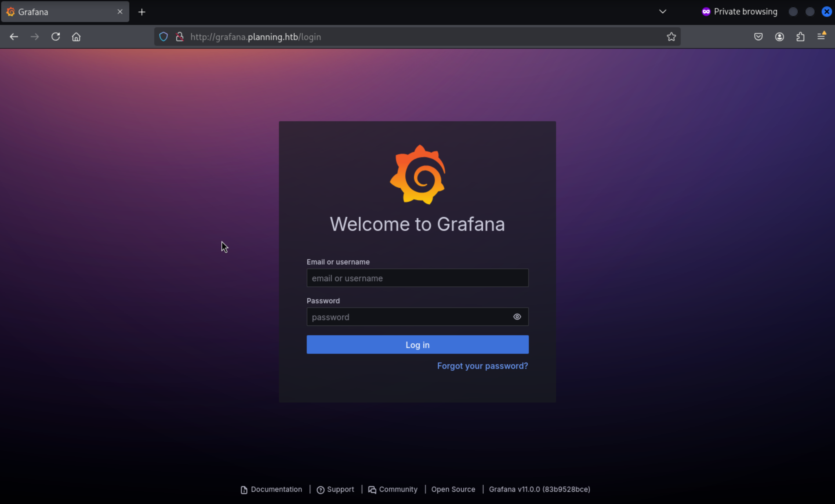Open the application hamburger menu
Image resolution: width=835 pixels, height=504 pixels.
click(x=821, y=36)
